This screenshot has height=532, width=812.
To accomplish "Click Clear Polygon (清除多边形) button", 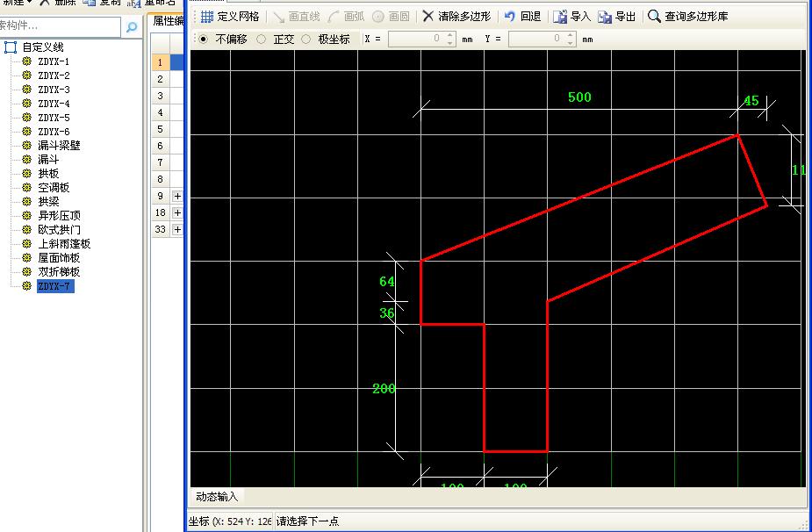I will pyautogui.click(x=456, y=17).
